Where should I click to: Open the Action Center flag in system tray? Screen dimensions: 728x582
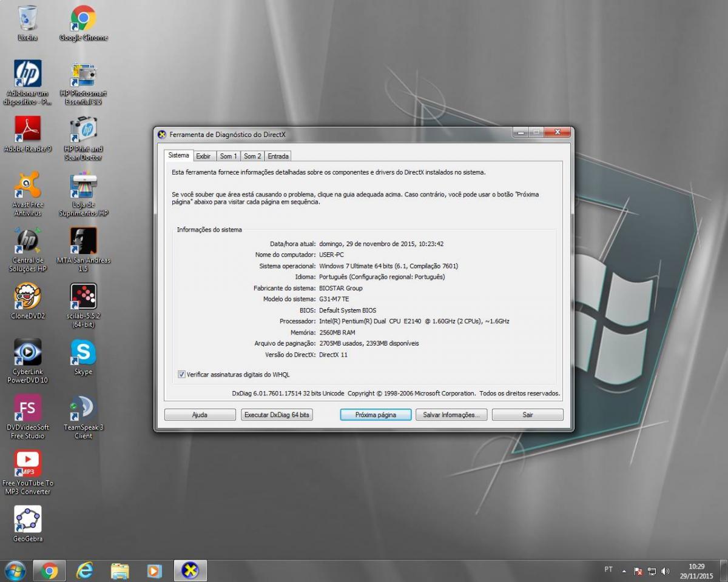point(638,571)
